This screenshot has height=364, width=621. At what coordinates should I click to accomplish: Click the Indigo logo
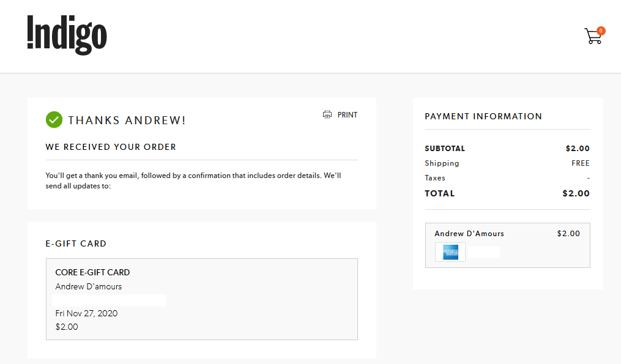coord(67,35)
